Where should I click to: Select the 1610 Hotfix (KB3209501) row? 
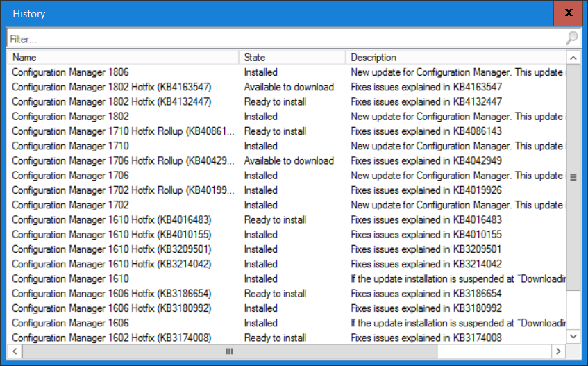click(x=287, y=249)
